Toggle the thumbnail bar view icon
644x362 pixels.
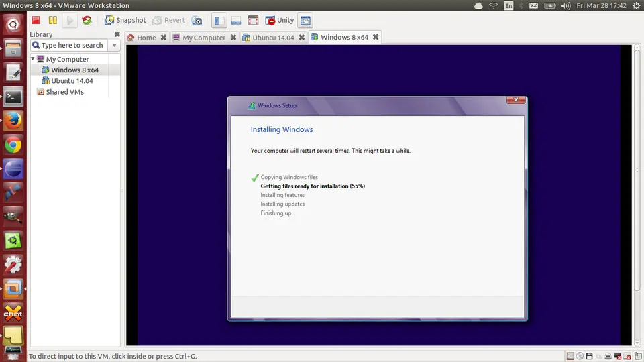[236, 21]
